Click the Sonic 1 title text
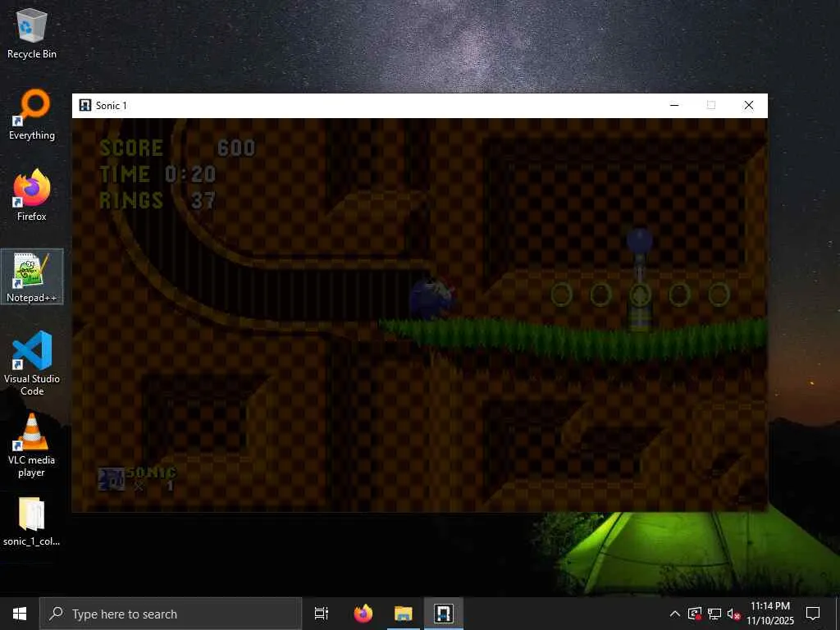The width and height of the screenshot is (840, 630). (112, 106)
